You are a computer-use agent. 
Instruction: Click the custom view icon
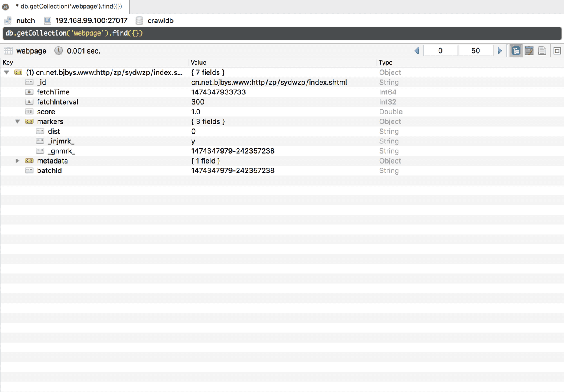coord(557,51)
